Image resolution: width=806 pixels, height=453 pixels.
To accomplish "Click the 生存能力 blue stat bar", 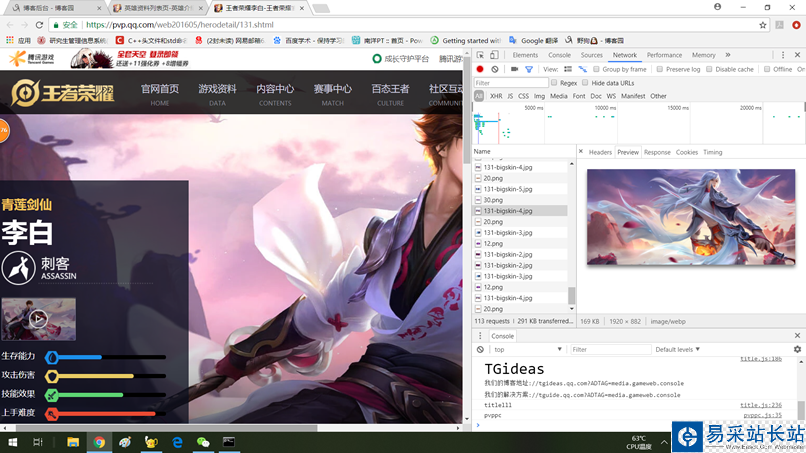I will [x=105, y=357].
